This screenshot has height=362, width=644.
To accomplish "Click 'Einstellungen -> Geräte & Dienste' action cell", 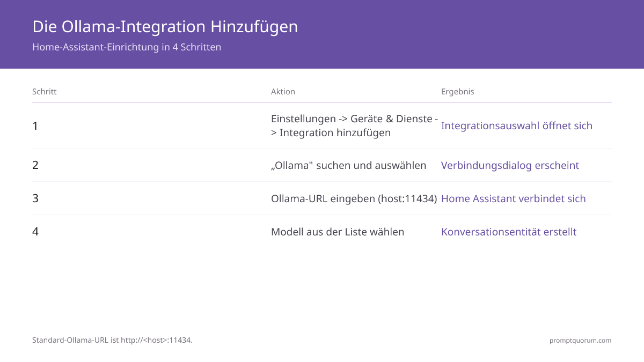I will tap(354, 126).
